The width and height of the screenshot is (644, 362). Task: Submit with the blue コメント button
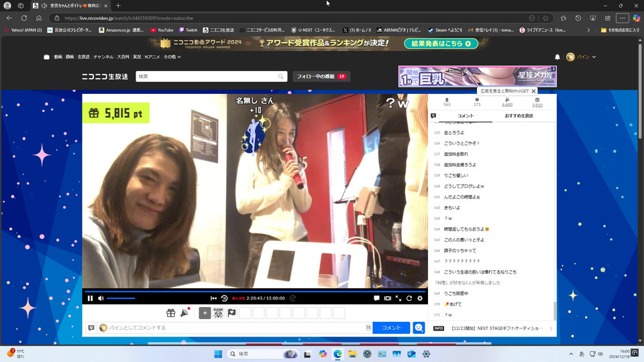(x=391, y=328)
